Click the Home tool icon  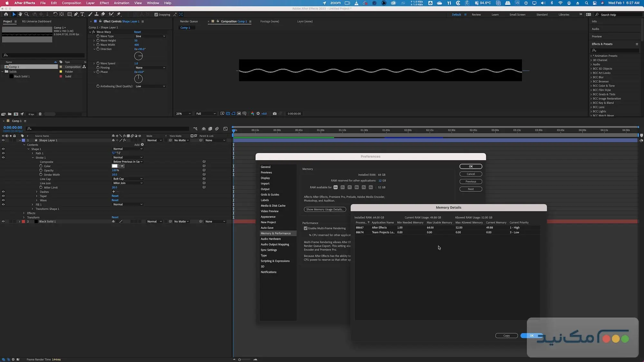[6, 14]
